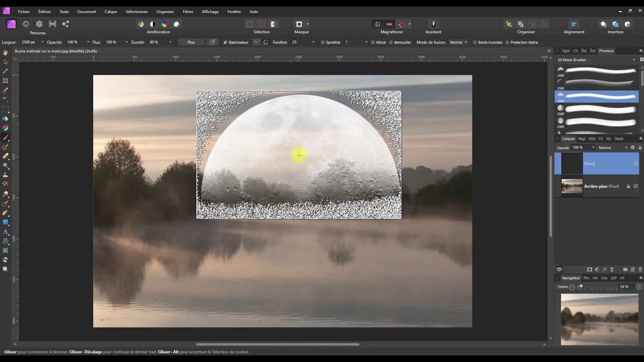Screen dimensions: 644x362
Task: Open the Filtres menu
Action: tap(188, 12)
